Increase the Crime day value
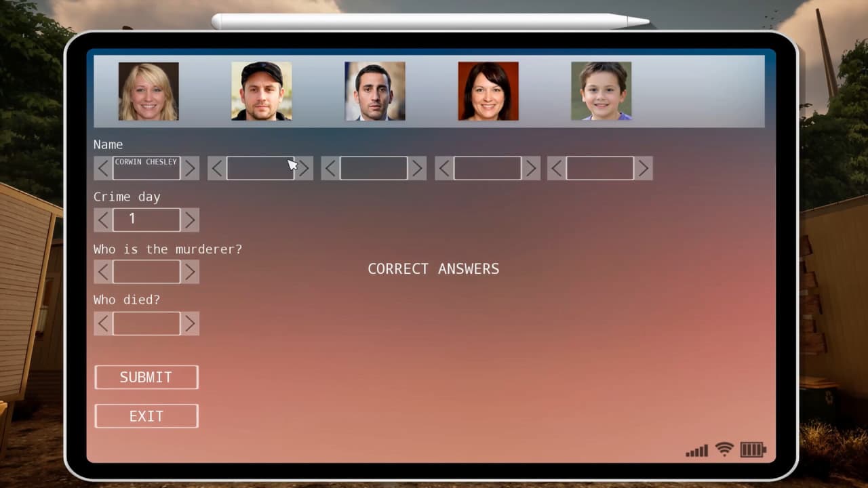This screenshot has width=868, height=488. (x=191, y=219)
